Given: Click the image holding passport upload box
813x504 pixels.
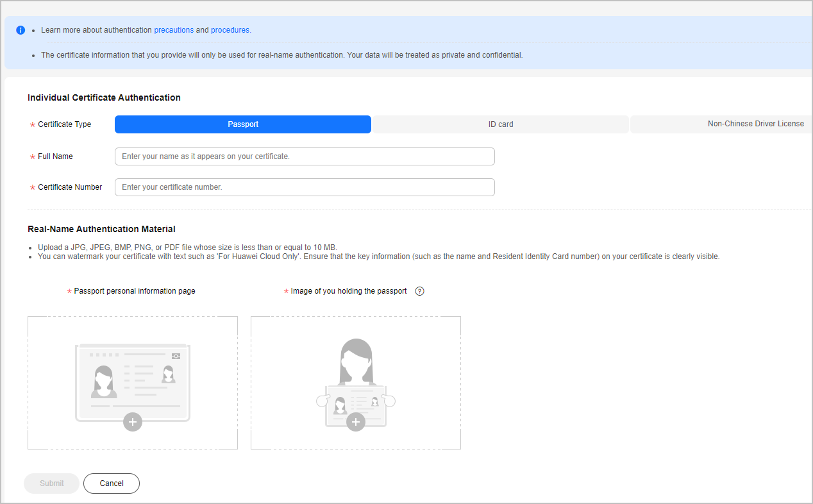Looking at the screenshot, I should pos(356,383).
